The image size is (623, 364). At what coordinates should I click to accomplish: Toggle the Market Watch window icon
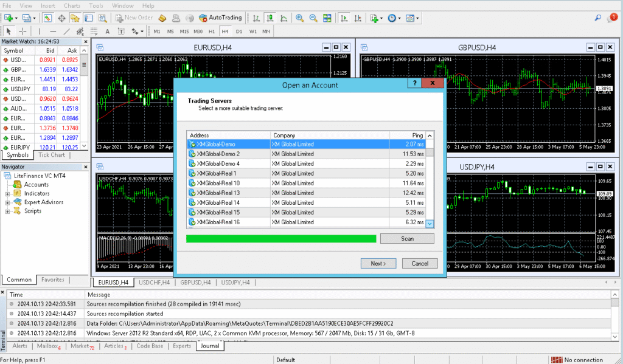(47, 18)
